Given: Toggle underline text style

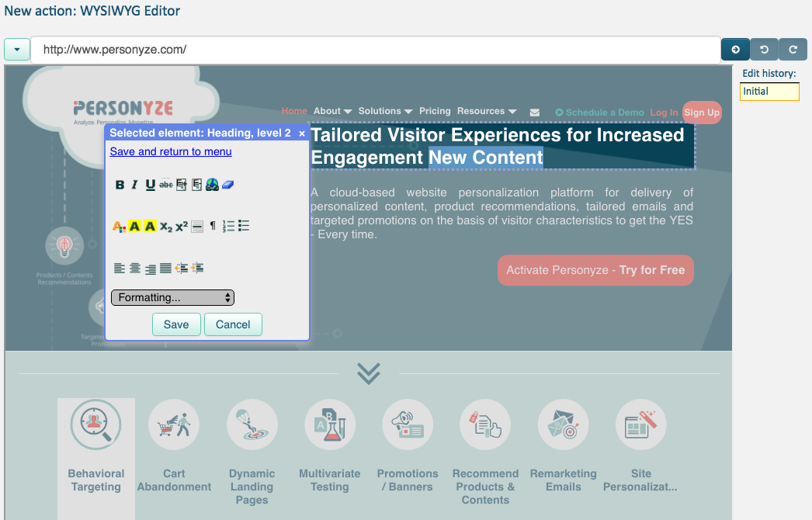Looking at the screenshot, I should tap(150, 185).
